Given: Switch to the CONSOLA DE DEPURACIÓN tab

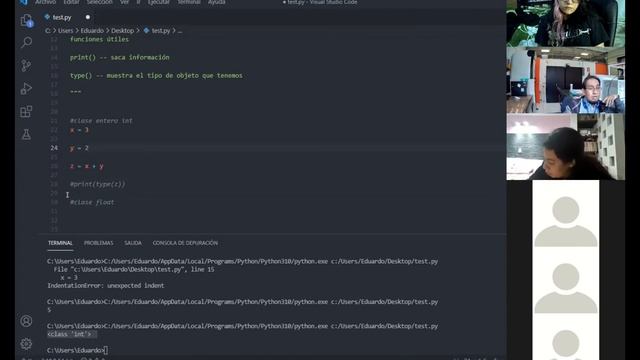Looking at the screenshot, I should pos(185,243).
